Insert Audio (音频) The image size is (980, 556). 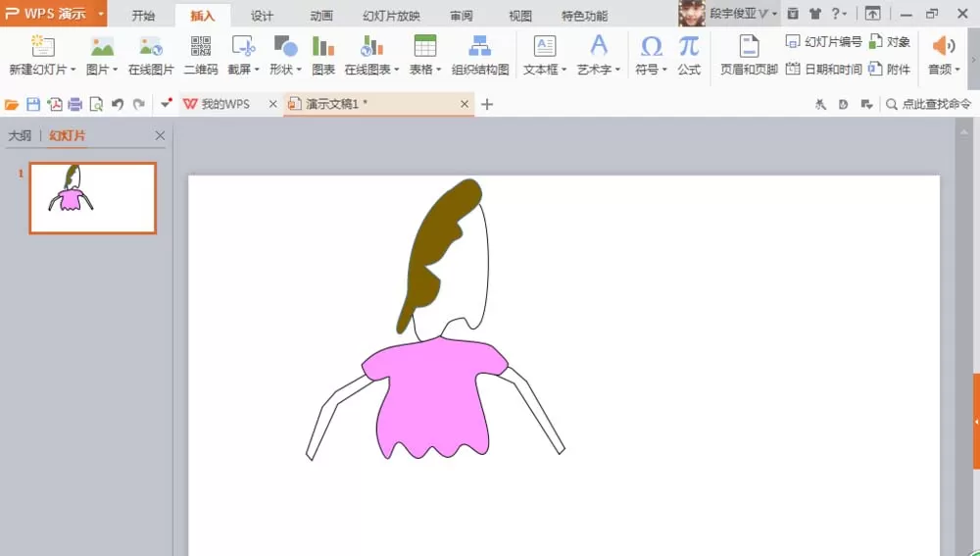(943, 46)
